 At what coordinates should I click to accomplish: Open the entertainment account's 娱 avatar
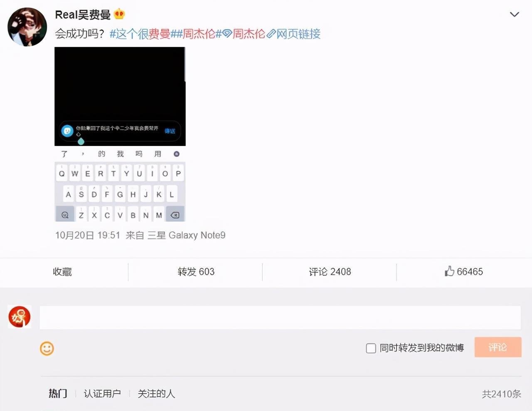19,317
